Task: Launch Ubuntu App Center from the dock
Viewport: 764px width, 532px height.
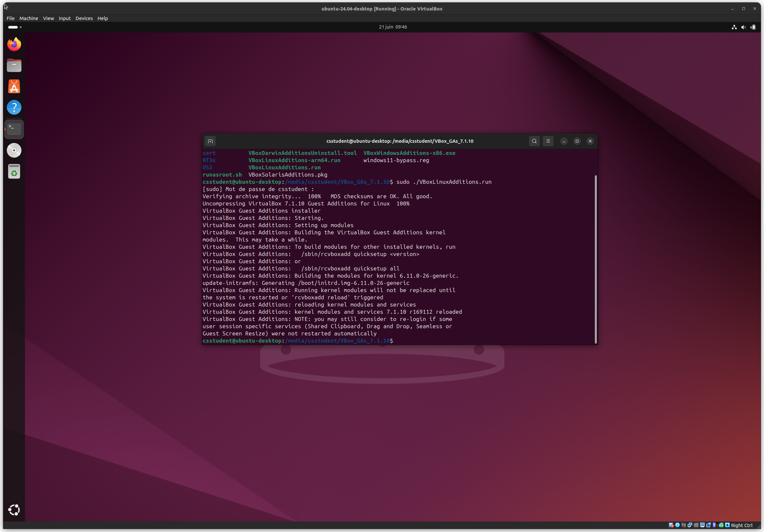Action: click(14, 86)
